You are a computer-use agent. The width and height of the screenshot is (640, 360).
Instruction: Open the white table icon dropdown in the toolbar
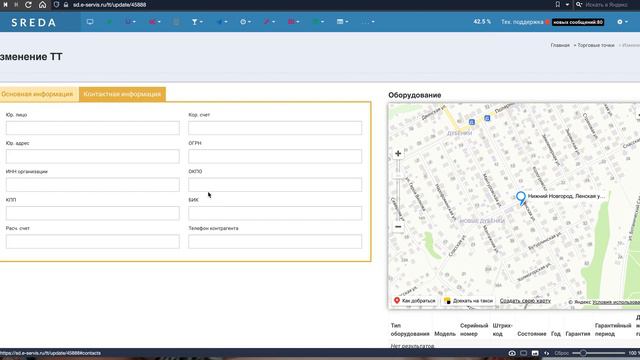[342, 22]
